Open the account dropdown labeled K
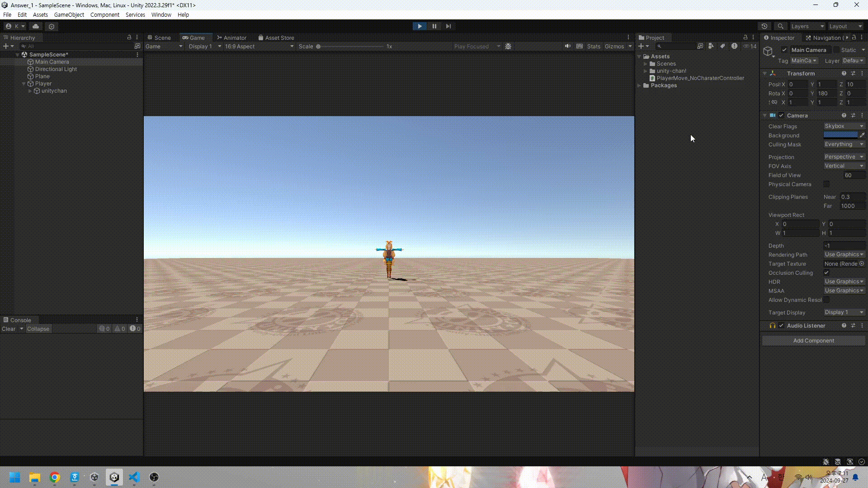The width and height of the screenshot is (868, 488). (15, 26)
